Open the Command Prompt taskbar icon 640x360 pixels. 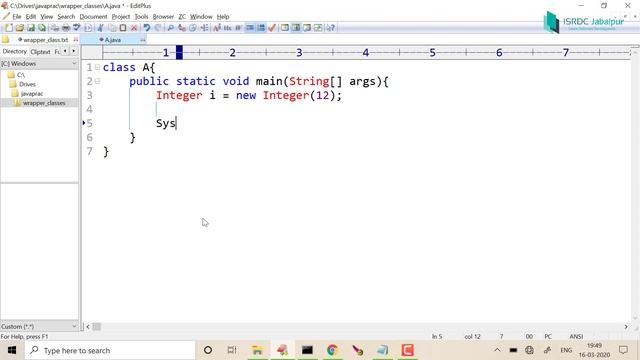tap(307, 350)
